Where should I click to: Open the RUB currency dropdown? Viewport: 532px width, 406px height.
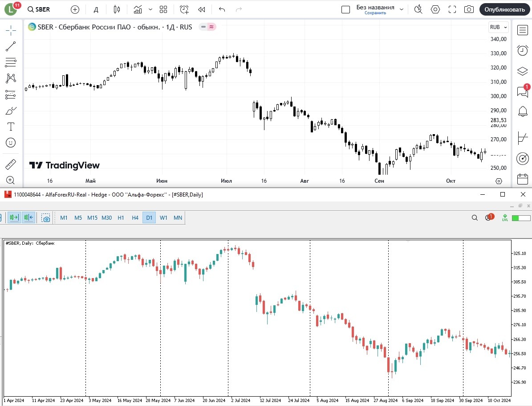point(499,27)
